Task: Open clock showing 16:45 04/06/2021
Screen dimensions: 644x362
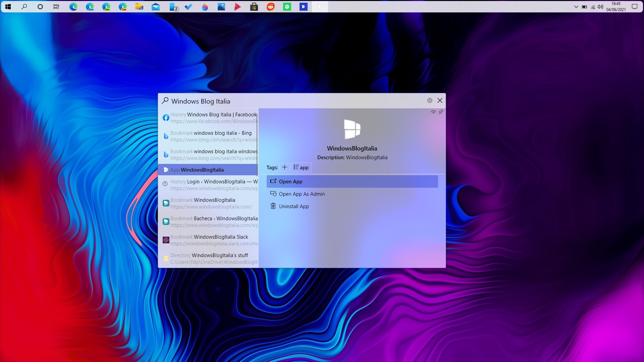Action: [616, 6]
